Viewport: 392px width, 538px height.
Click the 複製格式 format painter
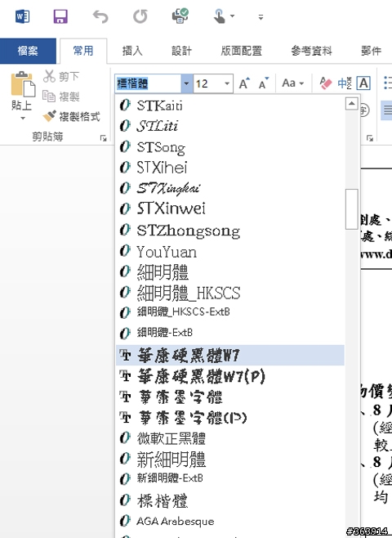point(71,116)
